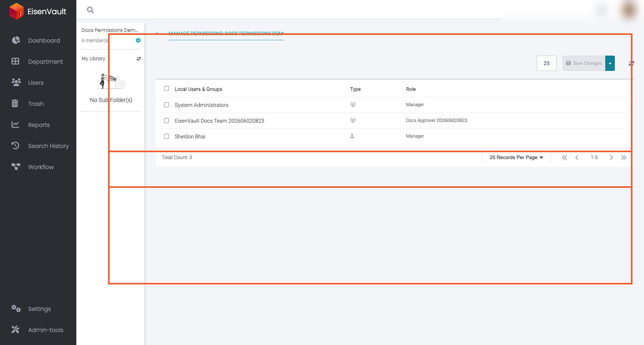Click Sheldon Bhai name text

pyautogui.click(x=190, y=136)
